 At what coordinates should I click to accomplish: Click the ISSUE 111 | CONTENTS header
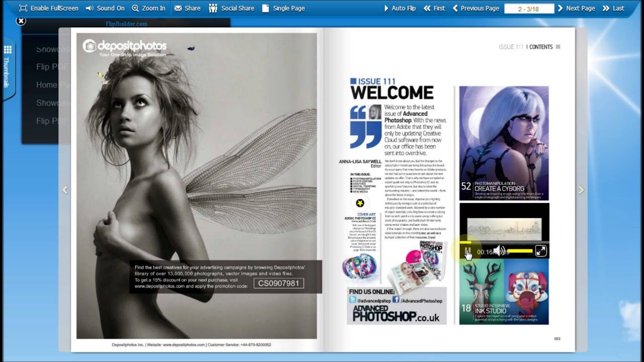pos(526,47)
